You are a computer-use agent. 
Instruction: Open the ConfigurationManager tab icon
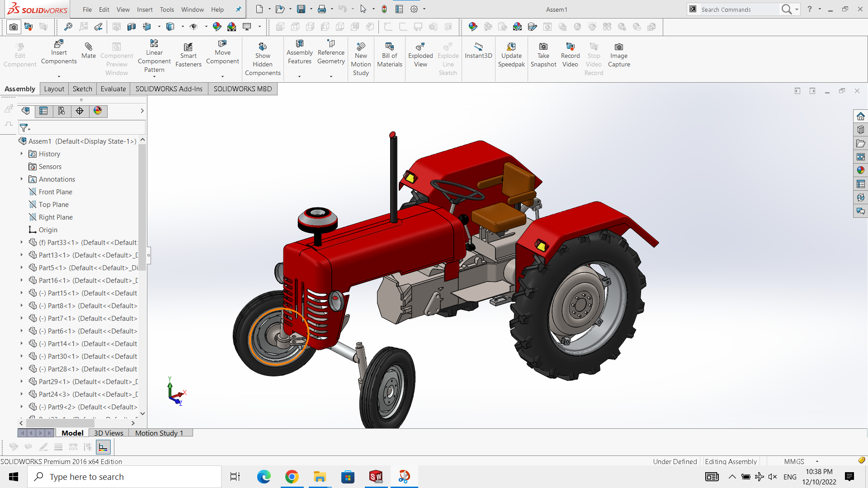tap(61, 111)
